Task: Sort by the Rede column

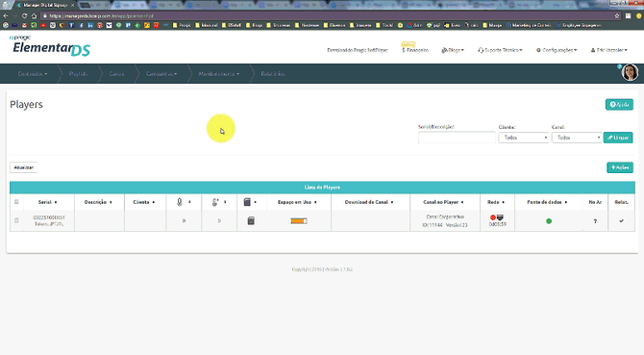Action: click(x=496, y=202)
